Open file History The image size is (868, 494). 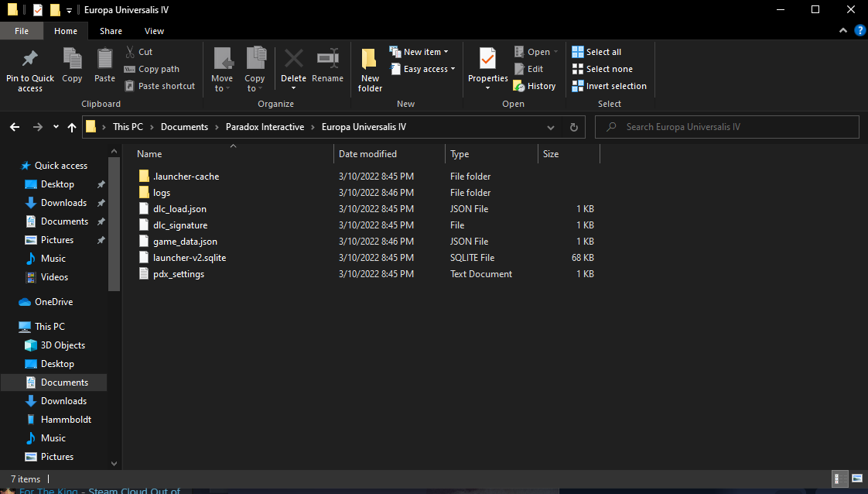tap(535, 86)
